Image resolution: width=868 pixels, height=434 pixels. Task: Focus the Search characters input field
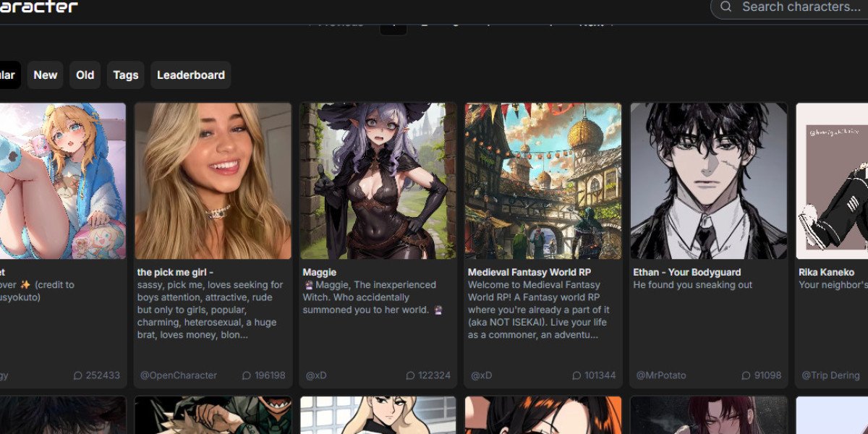[x=790, y=7]
